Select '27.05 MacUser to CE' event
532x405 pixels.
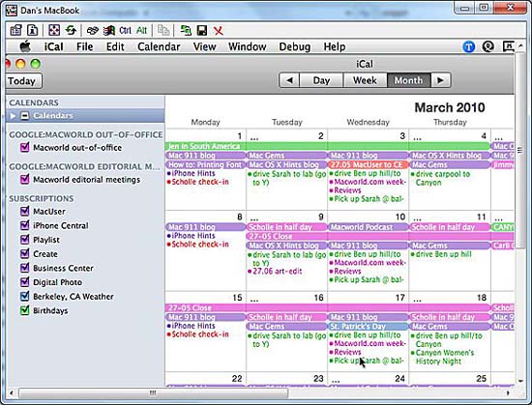pyautogui.click(x=369, y=164)
